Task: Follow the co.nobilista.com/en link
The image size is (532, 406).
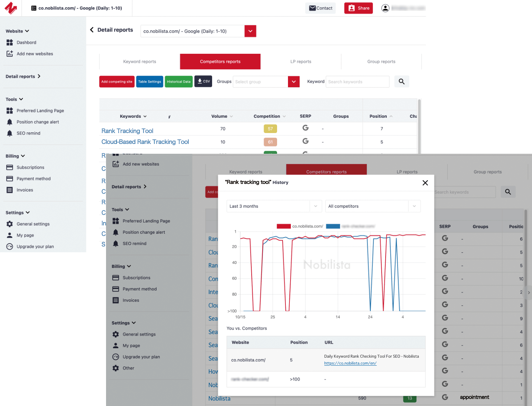Action: [x=350, y=363]
